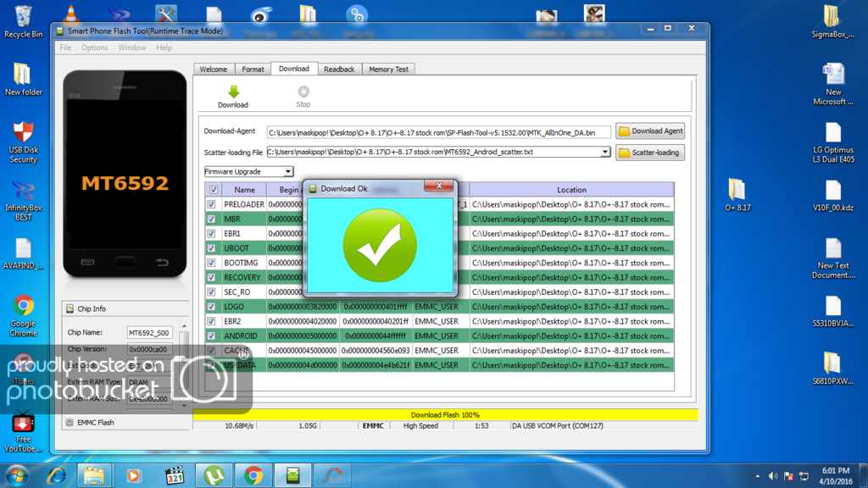The width and height of the screenshot is (868, 488).
Task: Switch to the Format tab
Action: [253, 69]
